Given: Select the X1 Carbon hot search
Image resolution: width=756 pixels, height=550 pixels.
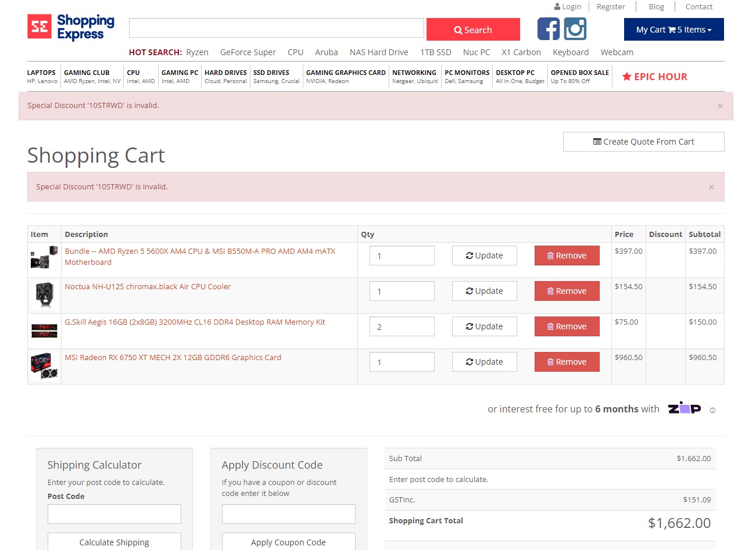Looking at the screenshot, I should (x=521, y=52).
